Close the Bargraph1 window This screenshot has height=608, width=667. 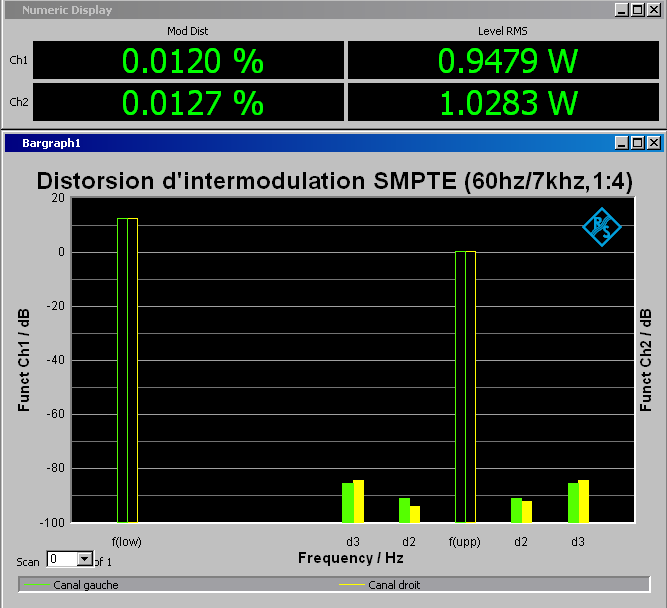click(x=653, y=143)
